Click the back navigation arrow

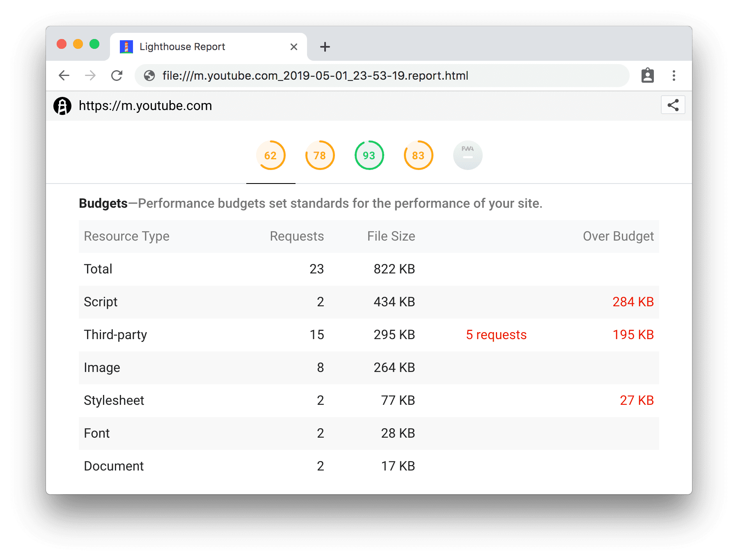(64, 76)
